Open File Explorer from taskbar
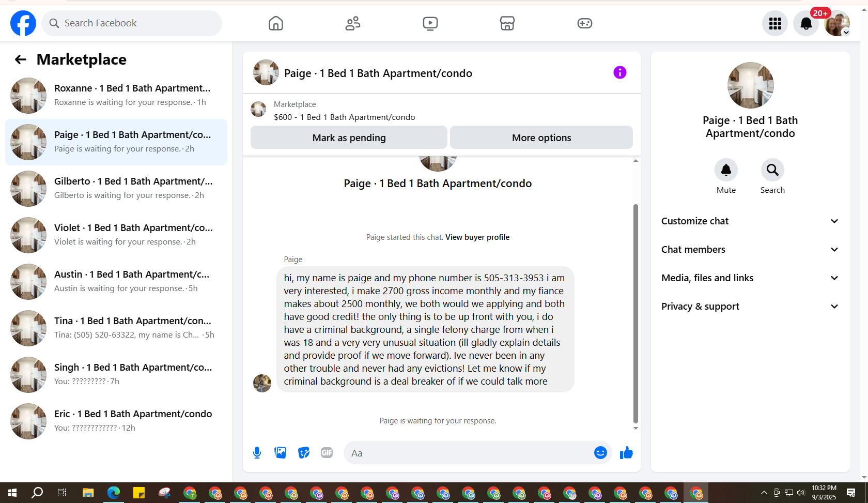This screenshot has width=868, height=503. point(88,493)
